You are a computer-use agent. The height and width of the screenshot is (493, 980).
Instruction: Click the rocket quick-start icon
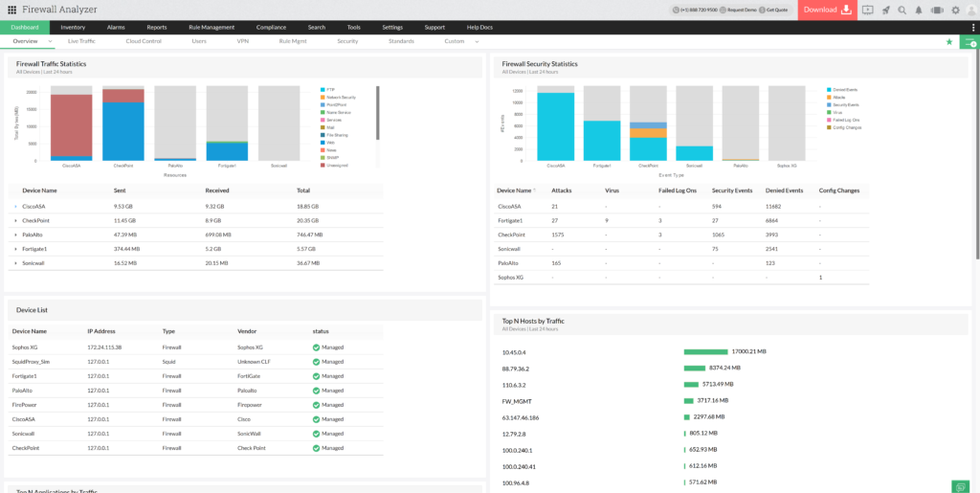click(885, 10)
